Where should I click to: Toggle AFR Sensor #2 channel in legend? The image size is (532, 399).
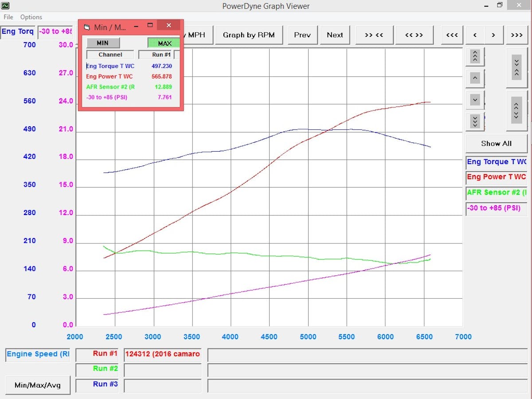(496, 193)
